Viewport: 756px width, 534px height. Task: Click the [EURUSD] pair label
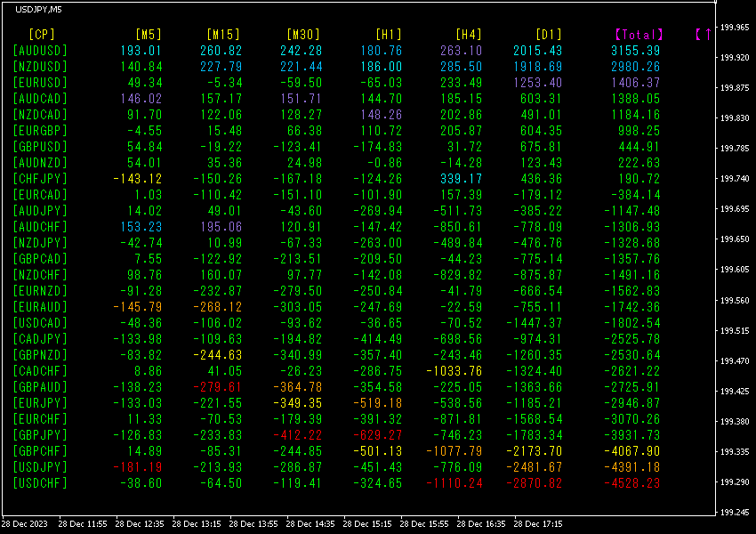pos(40,83)
